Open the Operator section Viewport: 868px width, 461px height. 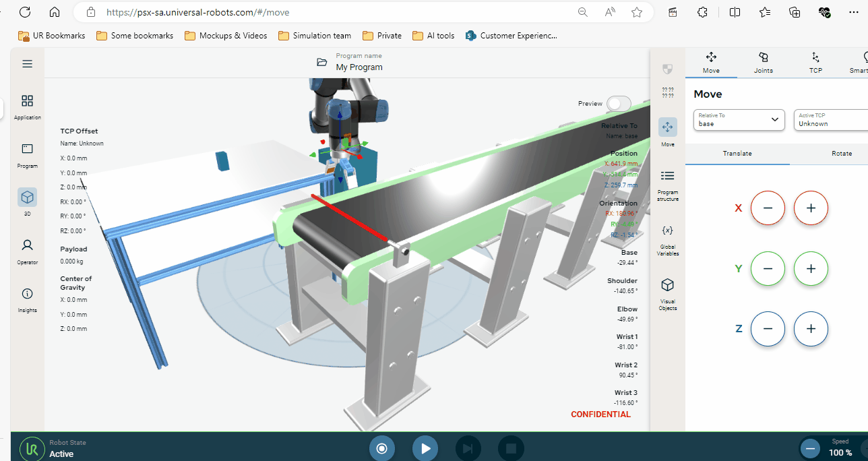click(27, 251)
